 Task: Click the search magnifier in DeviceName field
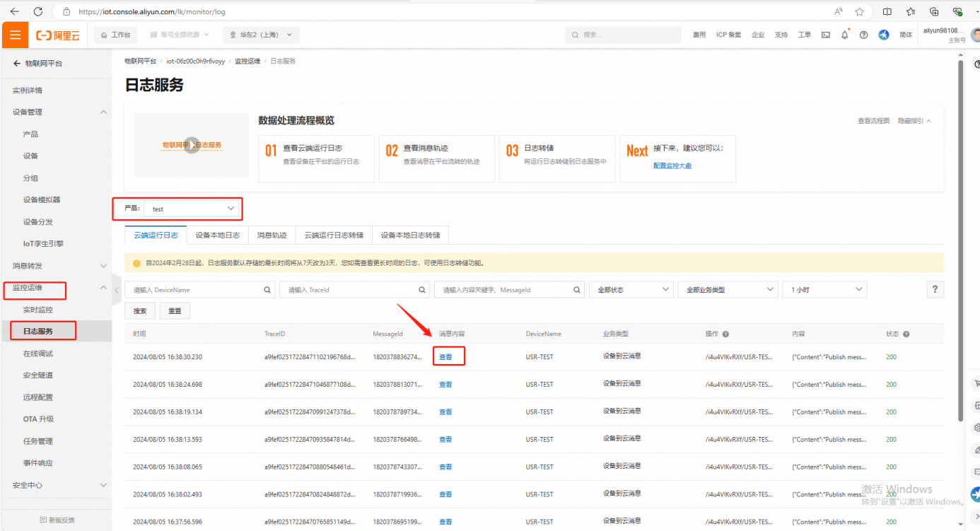tap(268, 290)
